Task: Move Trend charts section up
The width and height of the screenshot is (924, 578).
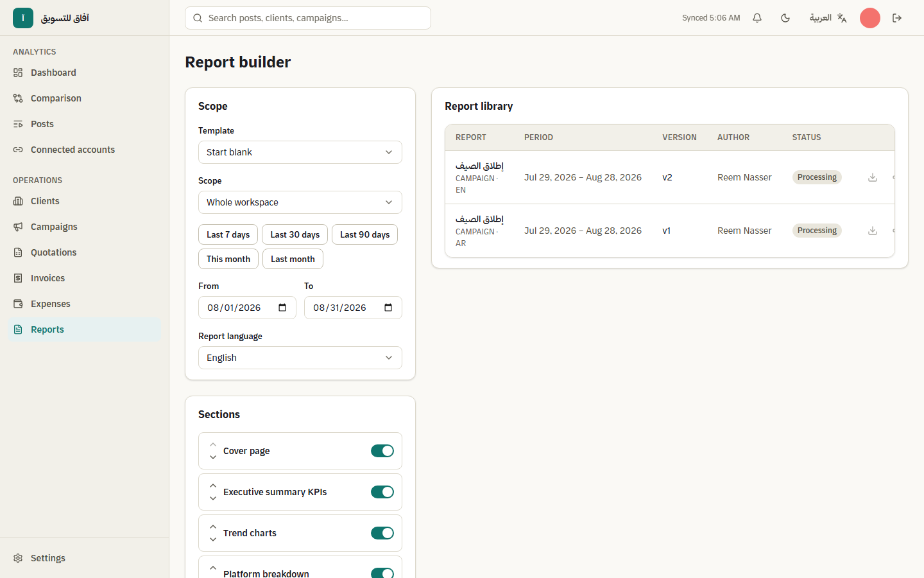Action: pyautogui.click(x=213, y=527)
